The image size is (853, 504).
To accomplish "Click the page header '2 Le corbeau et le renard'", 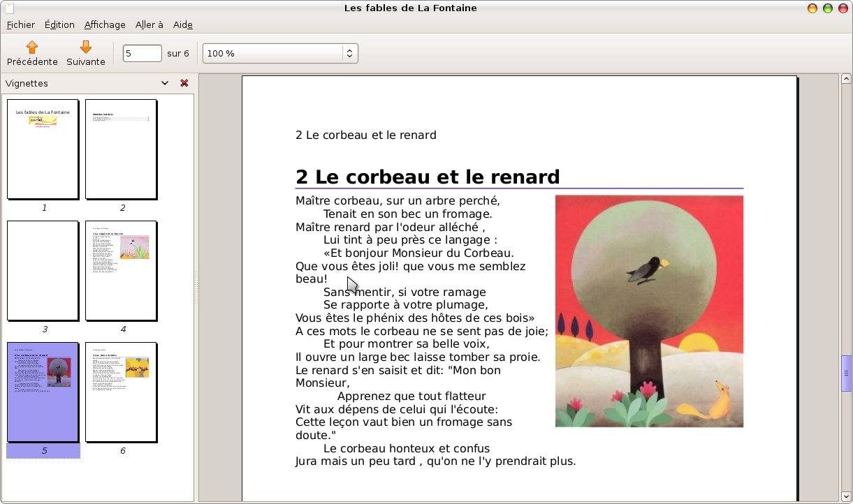I will 366,135.
